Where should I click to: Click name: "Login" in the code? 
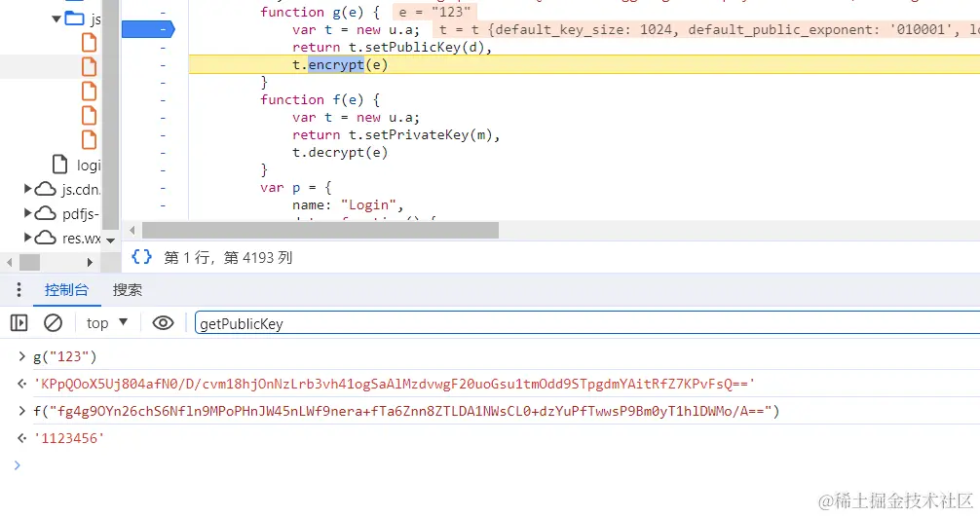click(348, 204)
